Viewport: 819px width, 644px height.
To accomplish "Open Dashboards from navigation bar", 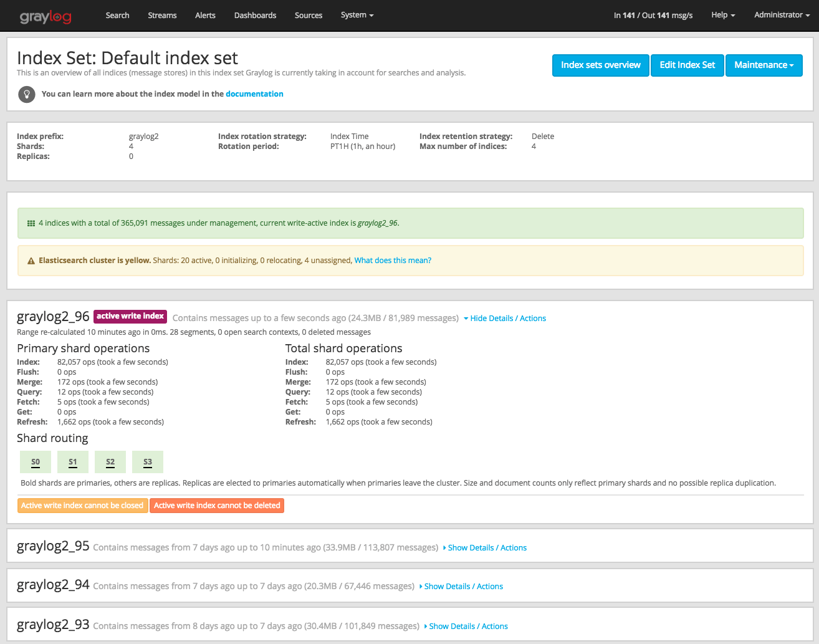I will click(x=255, y=15).
